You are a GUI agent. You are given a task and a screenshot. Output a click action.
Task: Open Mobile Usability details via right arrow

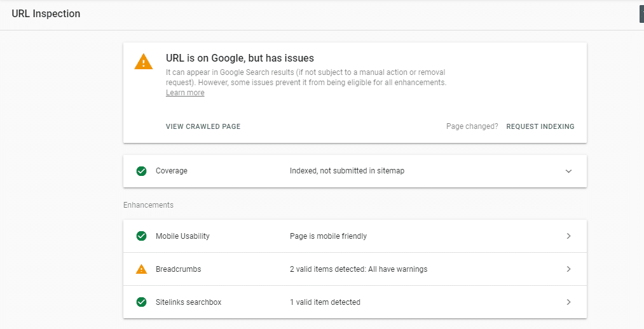[x=568, y=236]
